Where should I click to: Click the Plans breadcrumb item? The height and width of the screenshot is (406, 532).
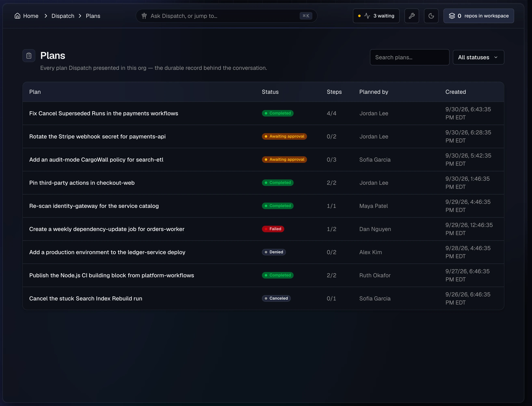point(93,16)
